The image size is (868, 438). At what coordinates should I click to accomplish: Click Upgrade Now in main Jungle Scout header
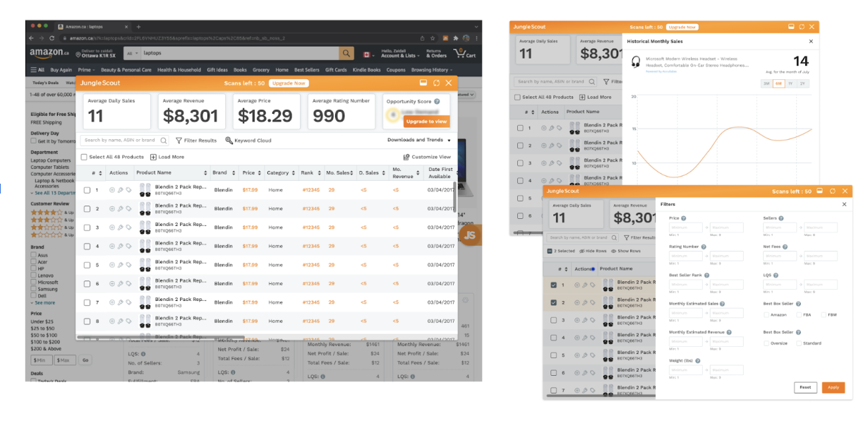[289, 83]
